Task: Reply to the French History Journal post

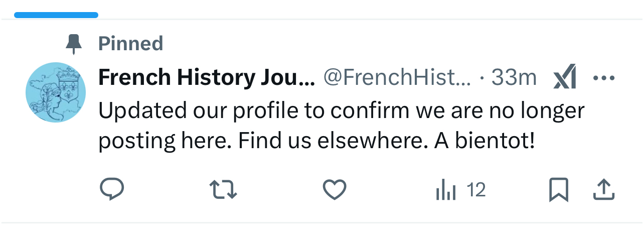Action: (x=112, y=190)
